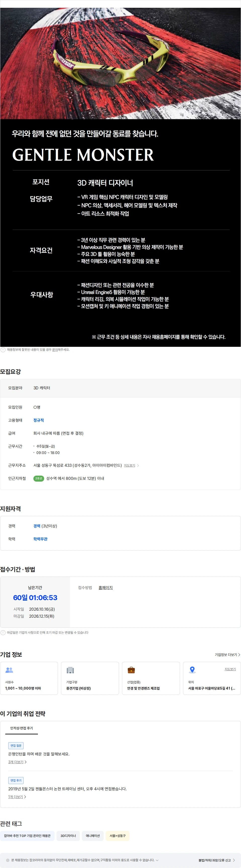Click the employees people icon in 사원수 card

click(x=9, y=670)
